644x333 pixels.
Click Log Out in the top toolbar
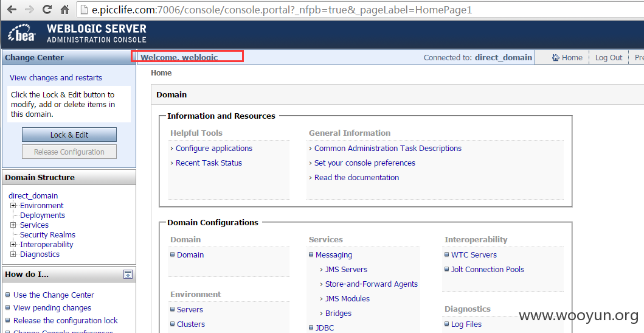click(609, 58)
